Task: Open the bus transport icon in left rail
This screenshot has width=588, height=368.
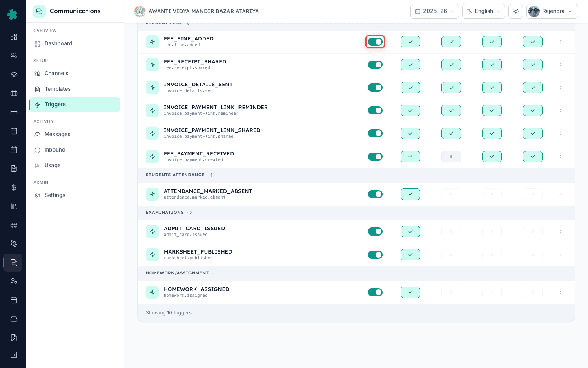Action: 13,225
